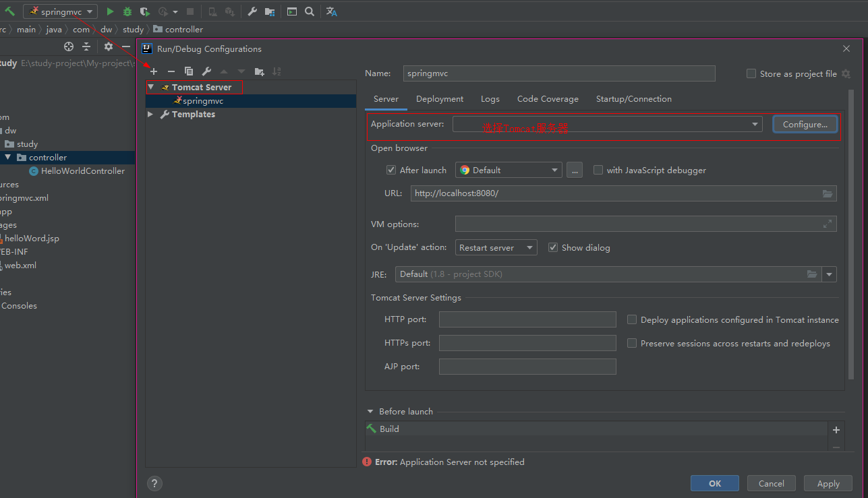Uncheck the Show dialog checkbox
868x498 pixels.
pos(553,248)
